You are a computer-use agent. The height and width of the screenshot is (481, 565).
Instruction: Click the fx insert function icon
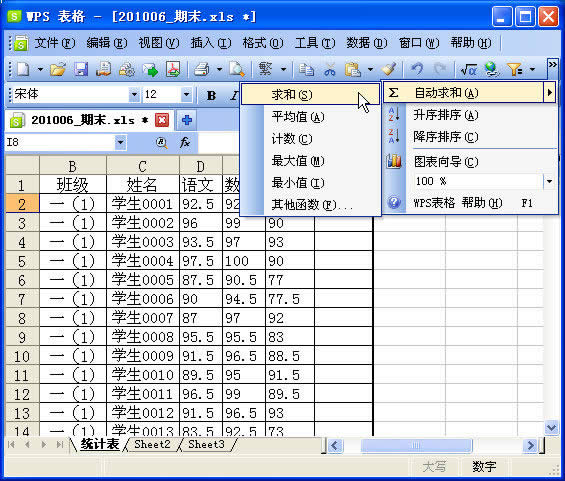(x=185, y=143)
